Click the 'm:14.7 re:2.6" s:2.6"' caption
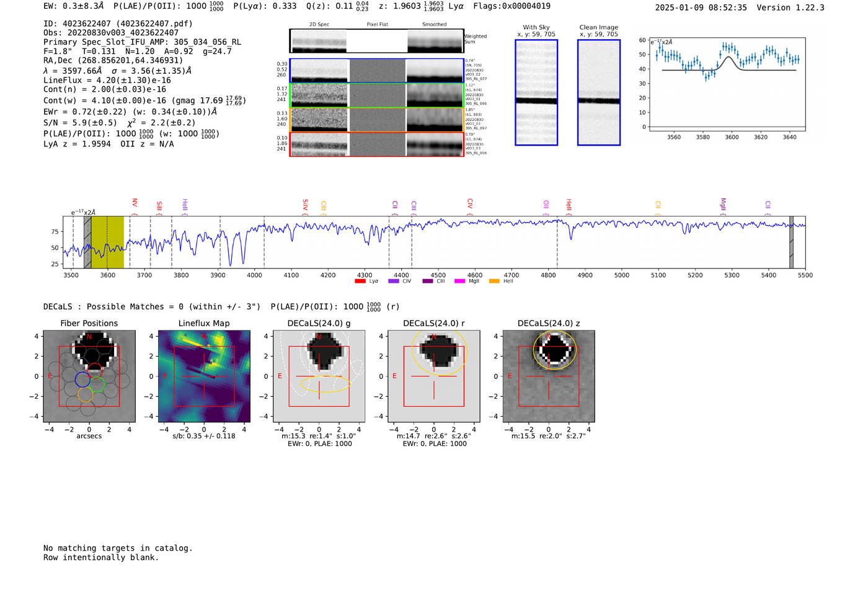Screen dimensions: 868x591 [434, 436]
